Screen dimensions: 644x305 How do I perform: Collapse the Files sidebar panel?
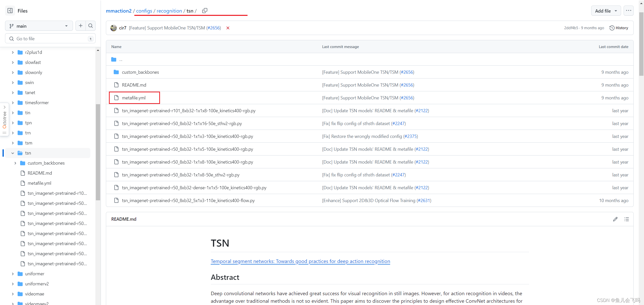point(10,11)
